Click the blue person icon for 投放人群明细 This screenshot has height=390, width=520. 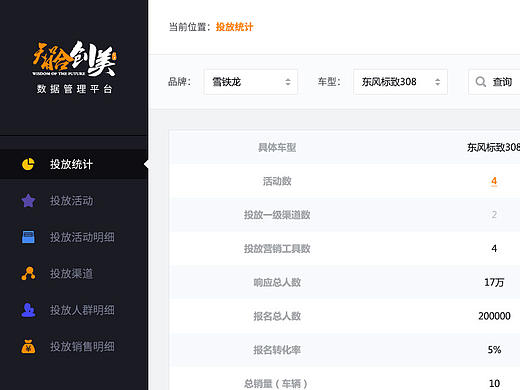[28, 310]
